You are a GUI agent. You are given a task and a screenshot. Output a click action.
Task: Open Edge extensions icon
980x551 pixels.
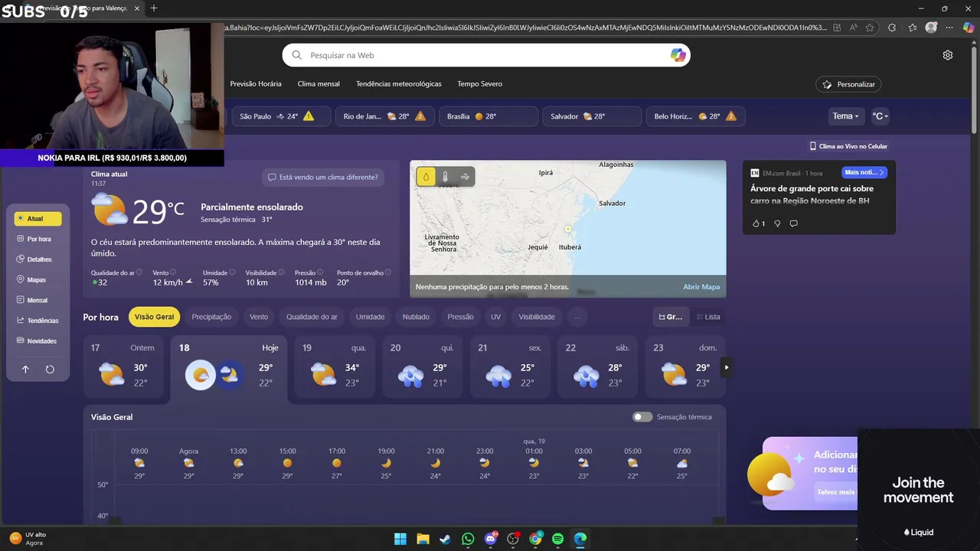[x=891, y=28]
